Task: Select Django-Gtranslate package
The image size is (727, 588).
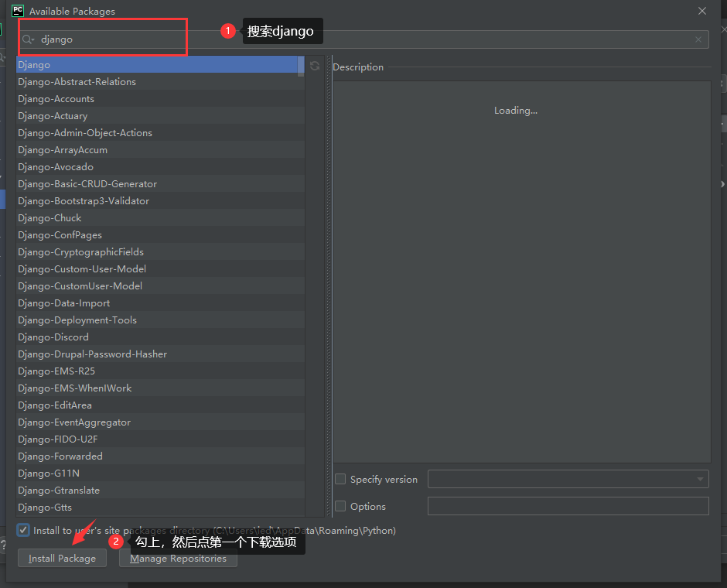Action: tap(160, 491)
